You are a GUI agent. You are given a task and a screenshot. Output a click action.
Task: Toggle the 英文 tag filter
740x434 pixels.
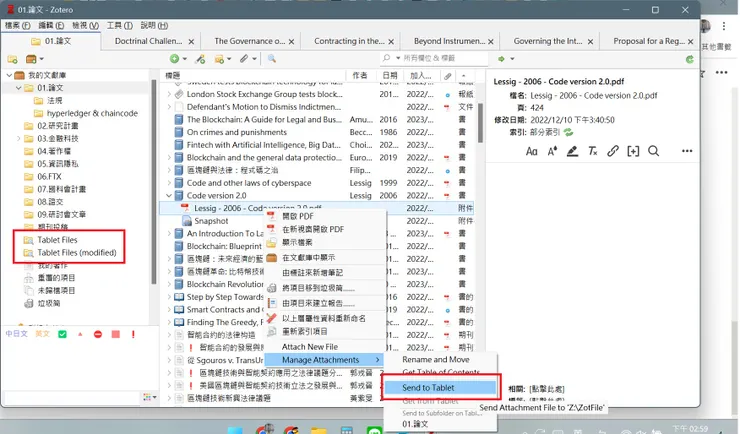pyautogui.click(x=42, y=334)
